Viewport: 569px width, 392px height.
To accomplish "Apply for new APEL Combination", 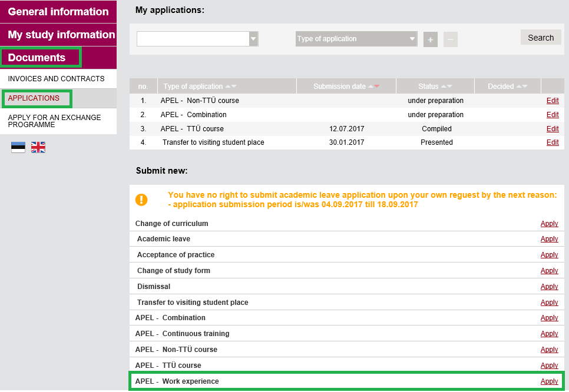I will coord(549,318).
